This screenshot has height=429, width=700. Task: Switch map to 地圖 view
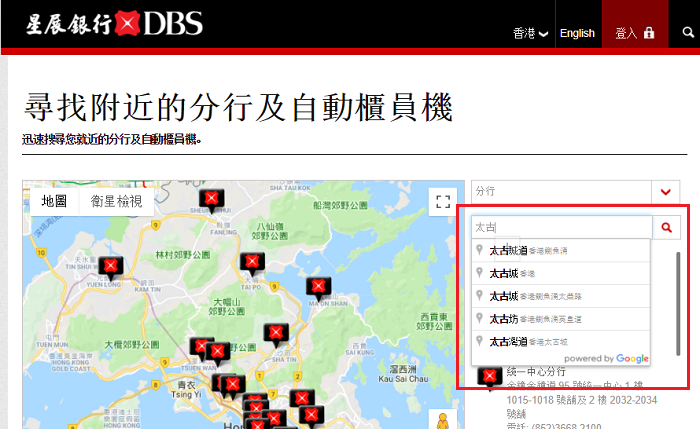pos(54,201)
